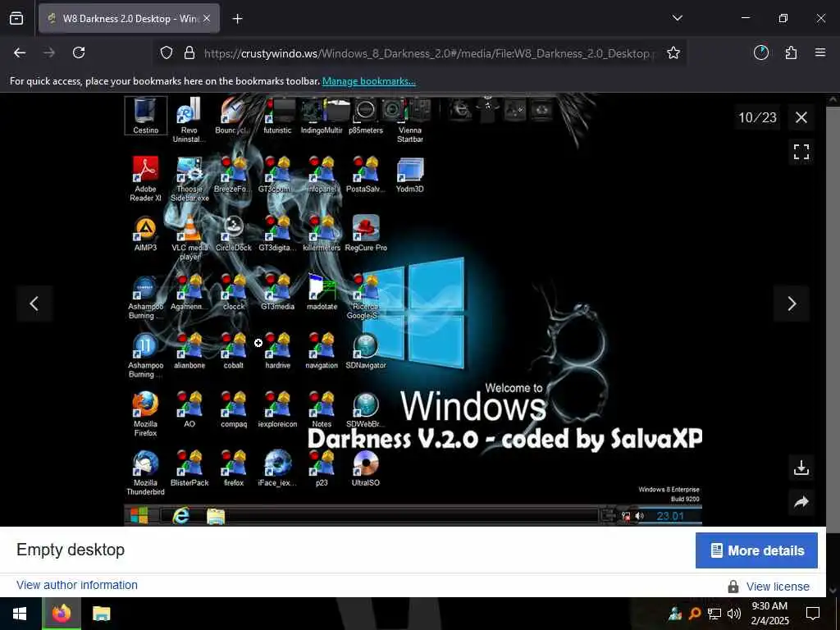The width and height of the screenshot is (840, 630).
Task: Reload the current page
Action: (x=79, y=52)
